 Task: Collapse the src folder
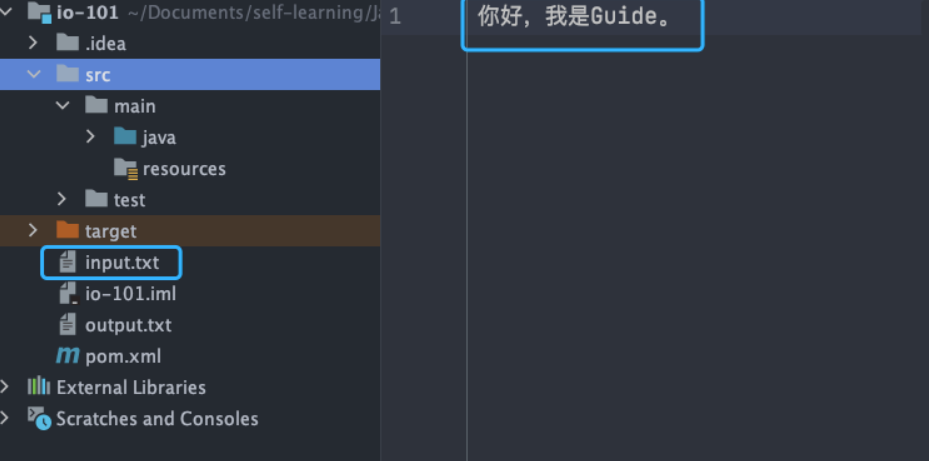[34, 74]
